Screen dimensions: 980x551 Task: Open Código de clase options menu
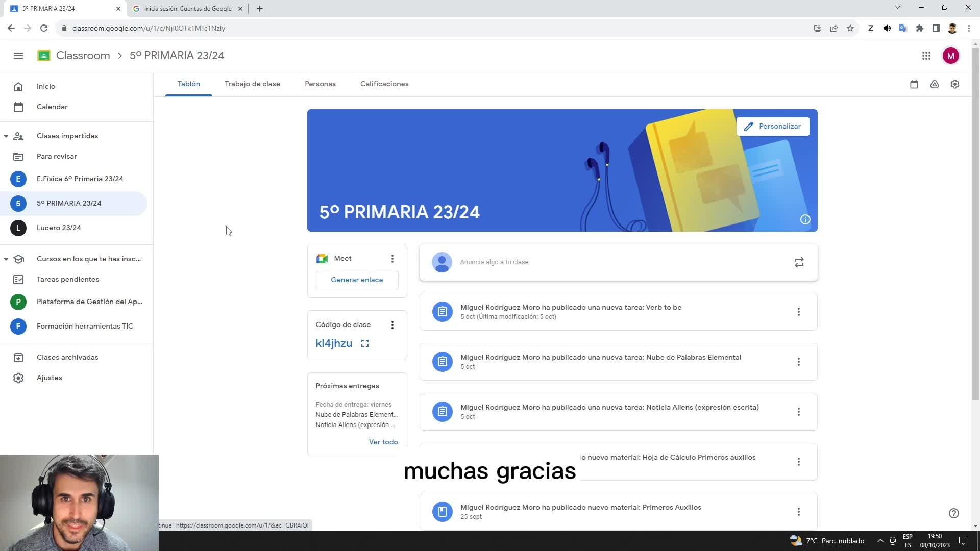click(392, 325)
